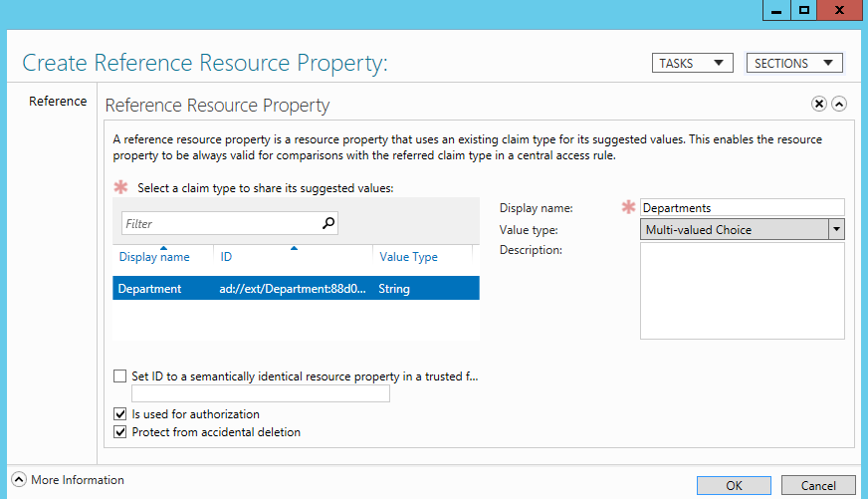Image resolution: width=868 pixels, height=499 pixels.
Task: Expand More Information chevron icon
Action: pos(19,480)
